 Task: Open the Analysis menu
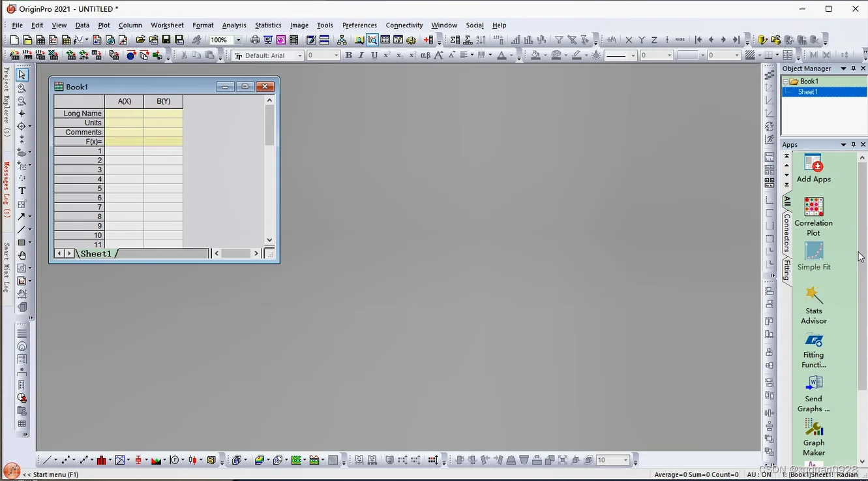[x=234, y=25]
